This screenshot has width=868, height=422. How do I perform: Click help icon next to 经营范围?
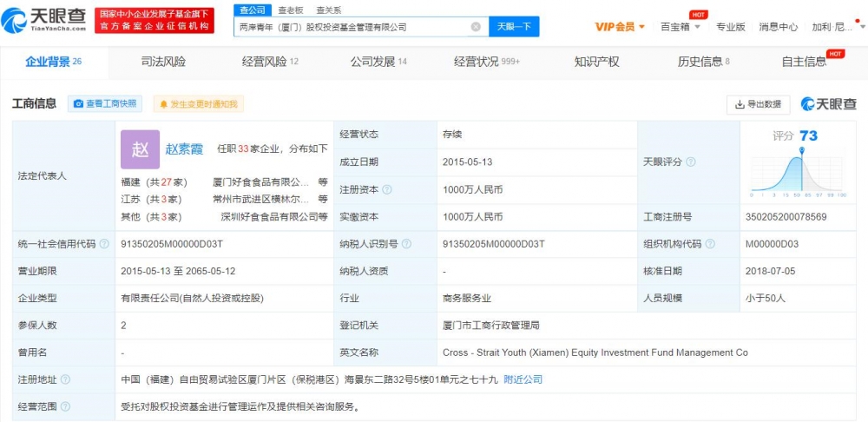point(65,406)
